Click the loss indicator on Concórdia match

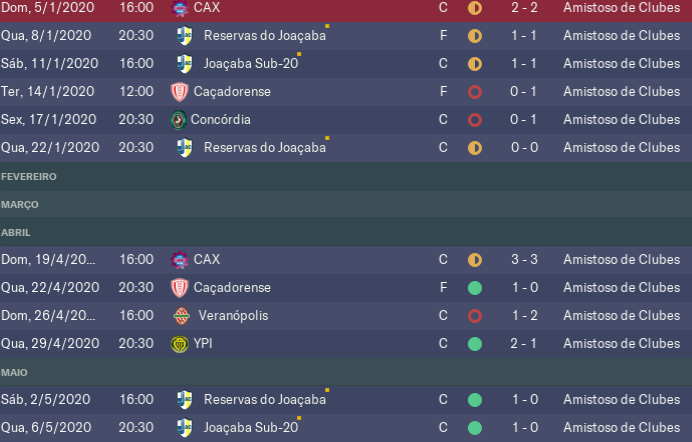tap(475, 120)
